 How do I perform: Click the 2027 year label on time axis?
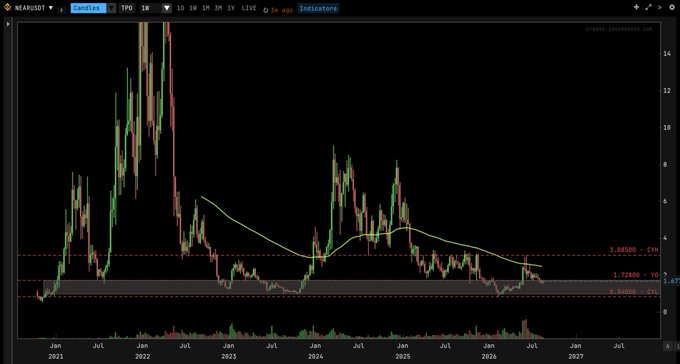575,356
